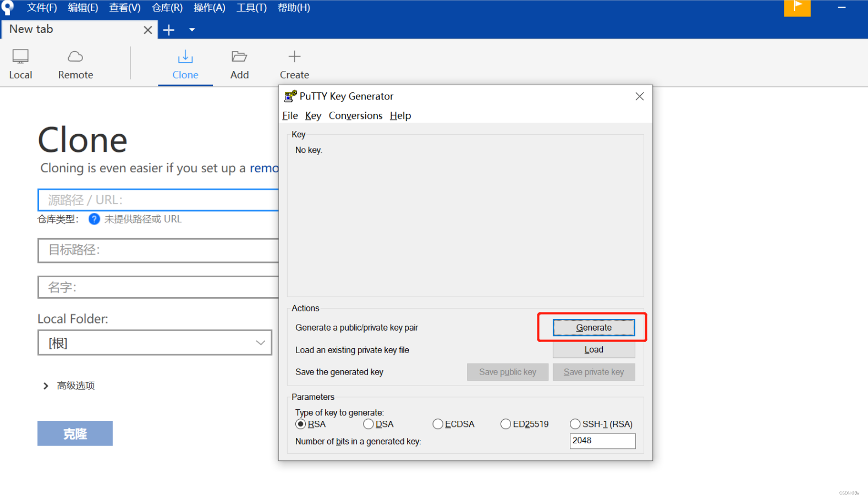Click "Load an existing private key file" label
The height and width of the screenshot is (500, 868).
pyautogui.click(x=352, y=350)
